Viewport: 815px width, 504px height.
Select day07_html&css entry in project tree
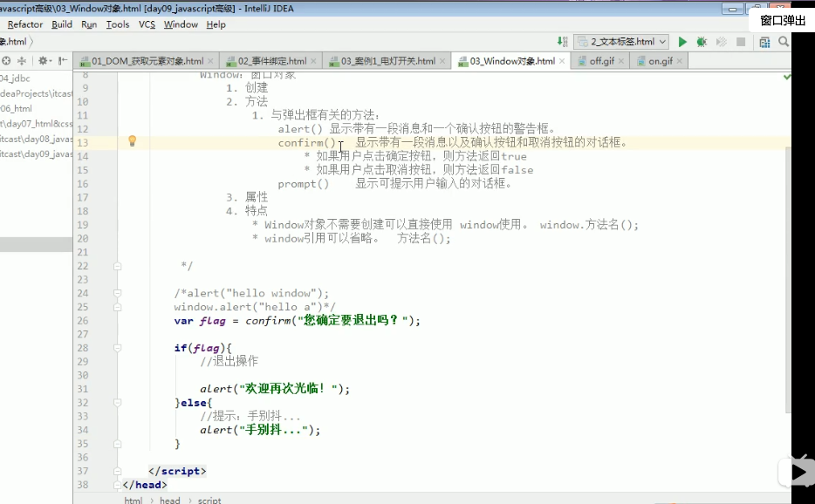pos(36,124)
